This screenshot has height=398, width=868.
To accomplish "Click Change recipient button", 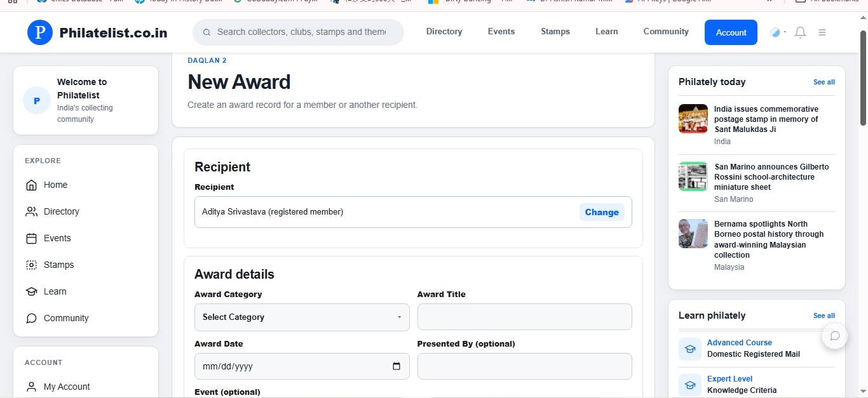I will 602,212.
